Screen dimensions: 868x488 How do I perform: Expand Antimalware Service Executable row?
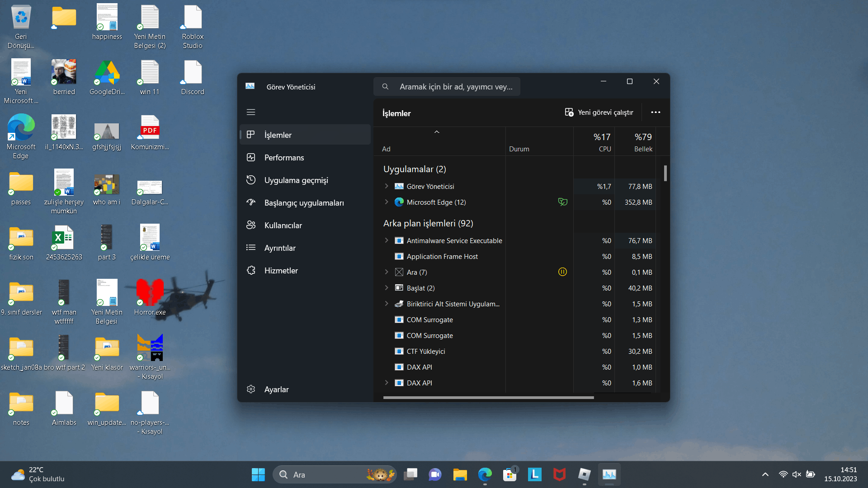[387, 240]
